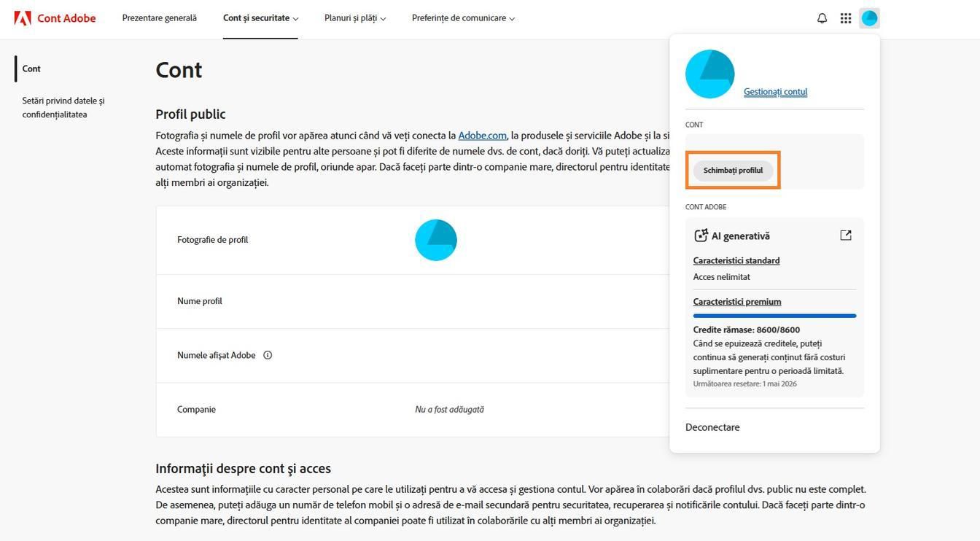Open Setări privind datele și confidențialitatea
Screen dimensions: 980x541
point(63,107)
